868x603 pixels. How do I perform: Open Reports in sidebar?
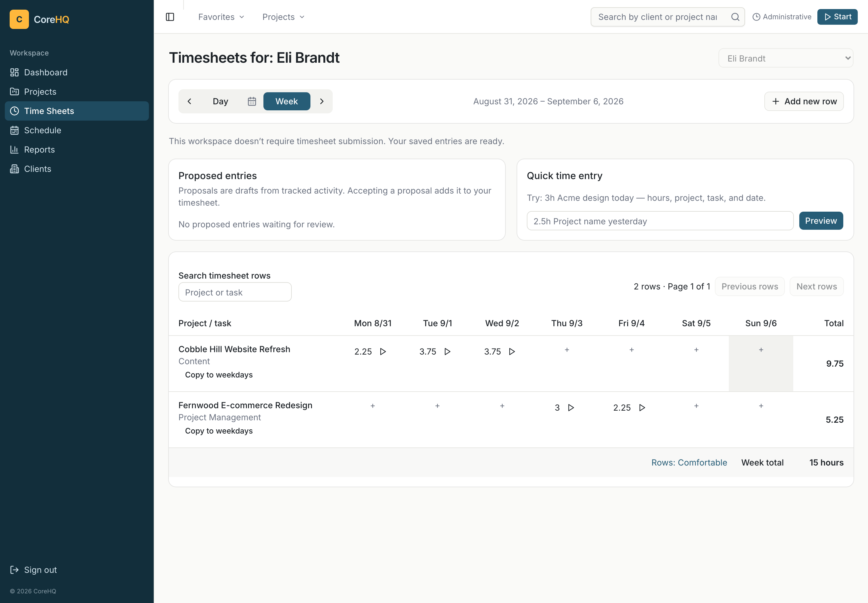coord(77,150)
